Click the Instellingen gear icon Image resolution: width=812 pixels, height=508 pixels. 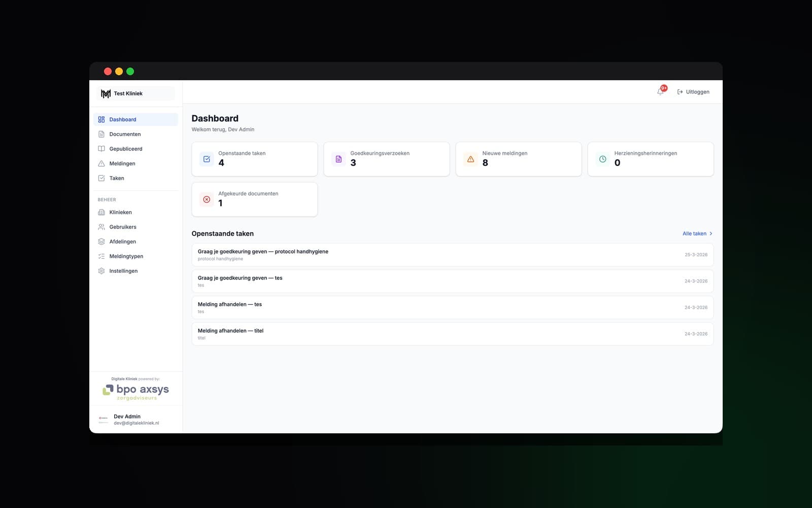tap(101, 271)
